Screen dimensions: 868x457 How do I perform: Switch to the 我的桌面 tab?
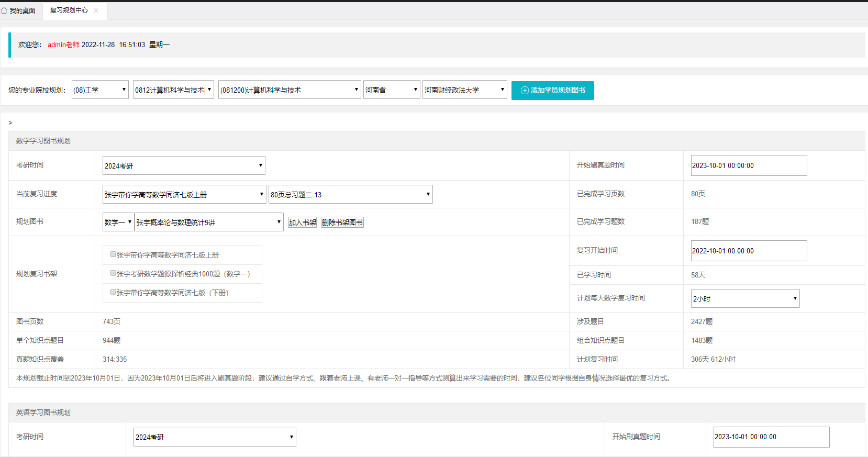[22, 10]
